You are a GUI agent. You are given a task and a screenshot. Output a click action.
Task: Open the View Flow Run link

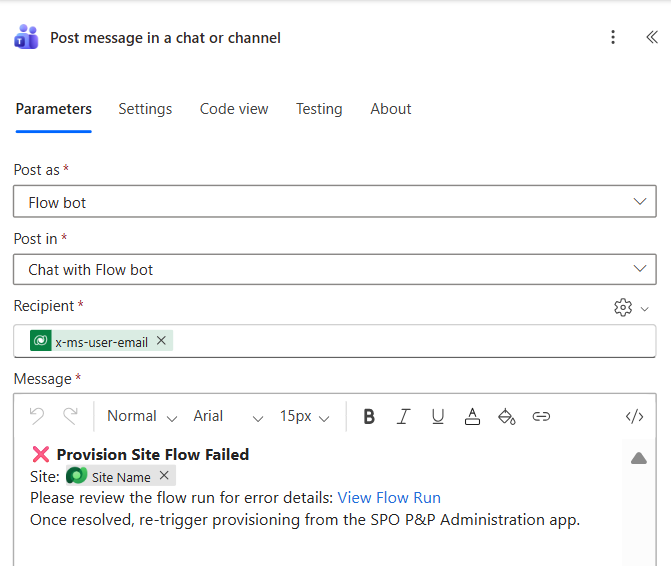pos(389,498)
